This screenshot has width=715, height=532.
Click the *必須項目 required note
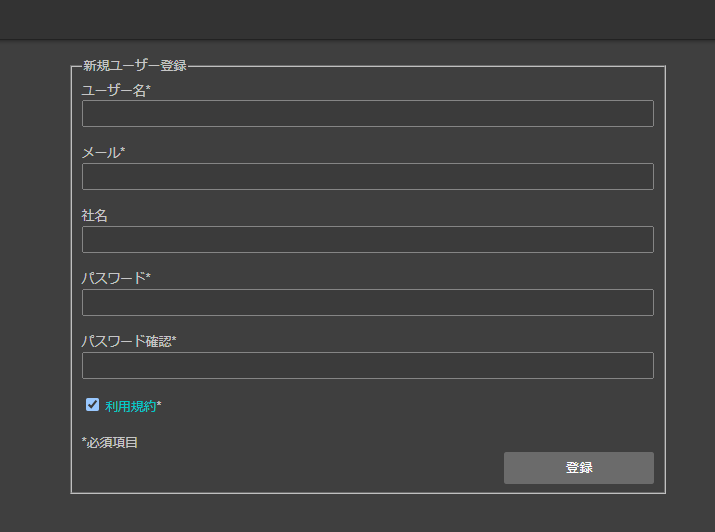click(x=110, y=442)
